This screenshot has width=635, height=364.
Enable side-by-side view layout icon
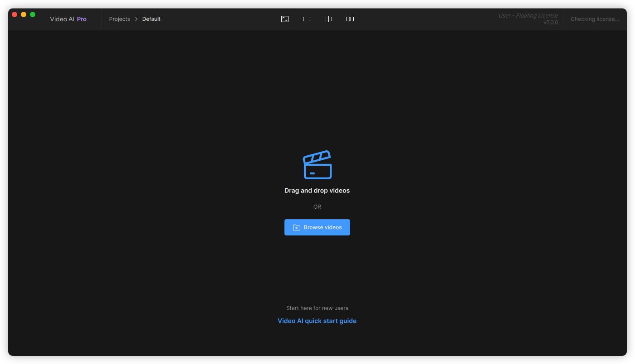click(350, 19)
